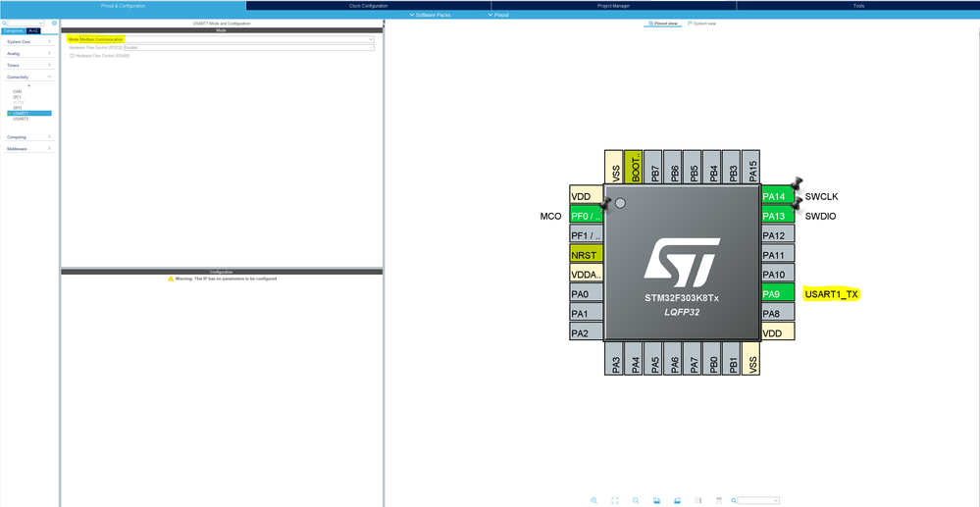Zoom out of the pinout view
Viewport: 980px width, 507px height.
pos(635,500)
